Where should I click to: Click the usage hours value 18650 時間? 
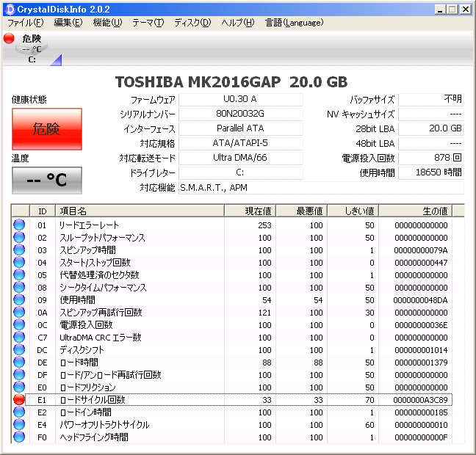pos(431,172)
